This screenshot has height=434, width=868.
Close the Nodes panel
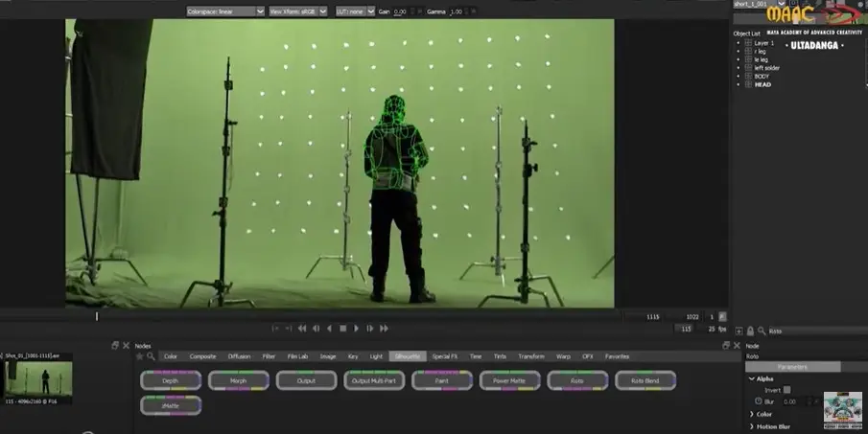tap(737, 346)
